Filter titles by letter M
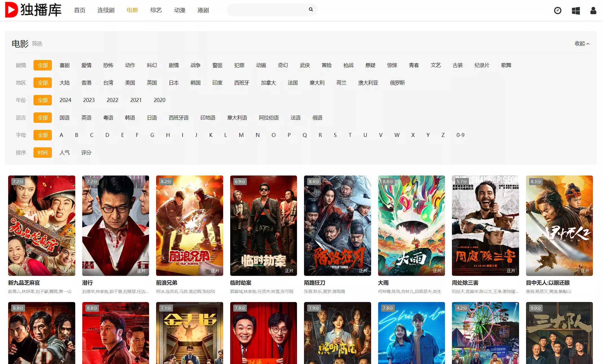603x364 pixels. 241,135
